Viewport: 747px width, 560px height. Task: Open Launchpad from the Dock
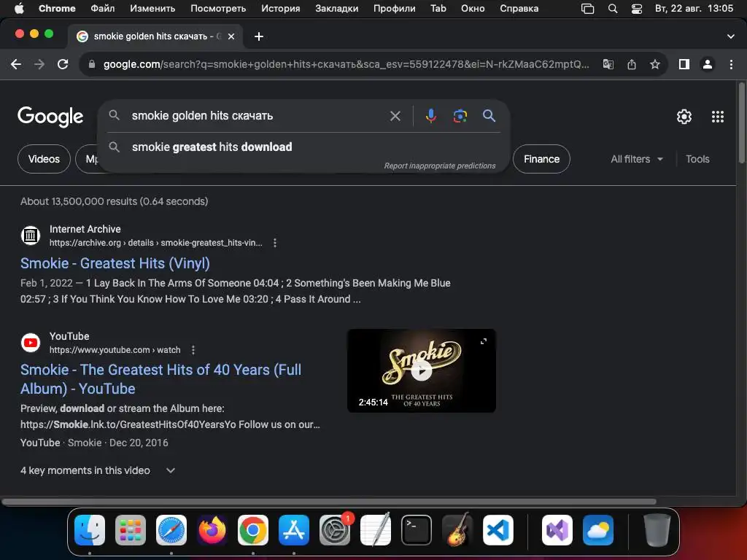click(x=131, y=530)
